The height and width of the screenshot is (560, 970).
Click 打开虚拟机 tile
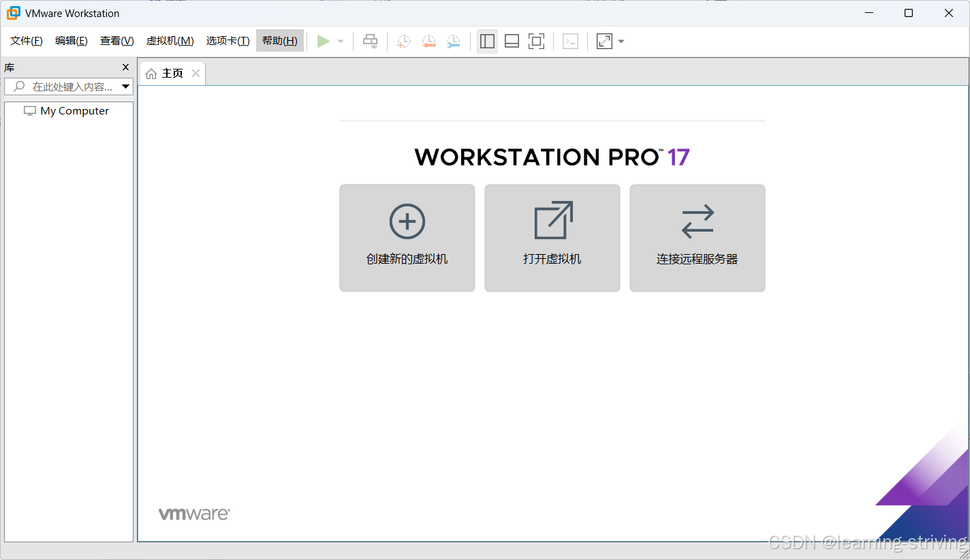click(x=552, y=238)
